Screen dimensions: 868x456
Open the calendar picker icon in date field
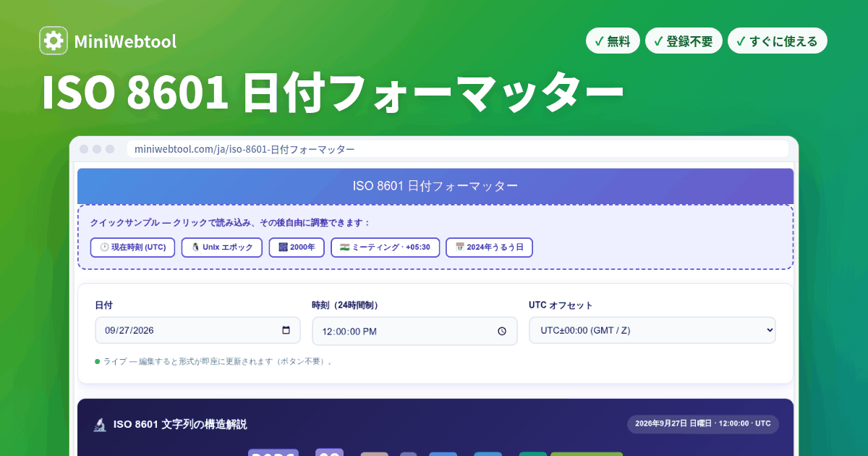(286, 330)
